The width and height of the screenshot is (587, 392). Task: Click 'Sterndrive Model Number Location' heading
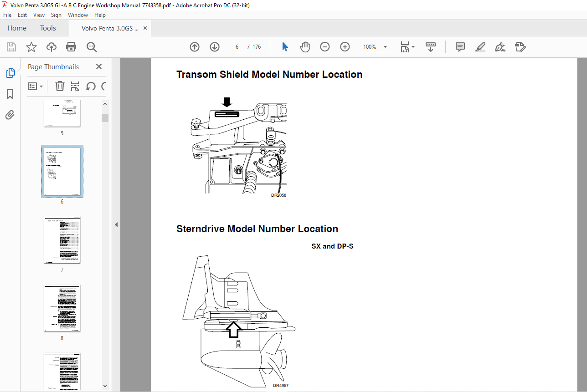257,229
